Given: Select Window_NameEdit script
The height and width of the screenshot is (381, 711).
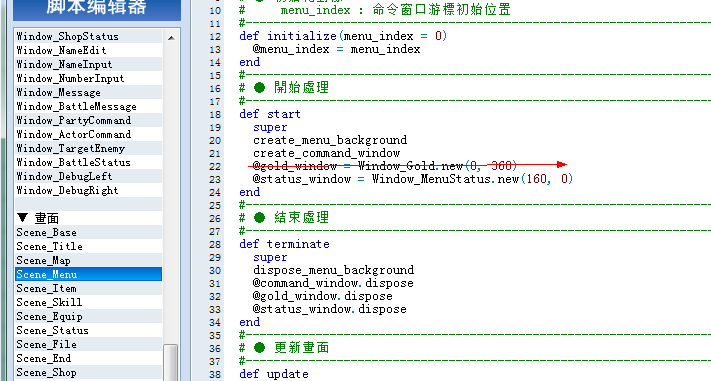Looking at the screenshot, I should [x=88, y=50].
